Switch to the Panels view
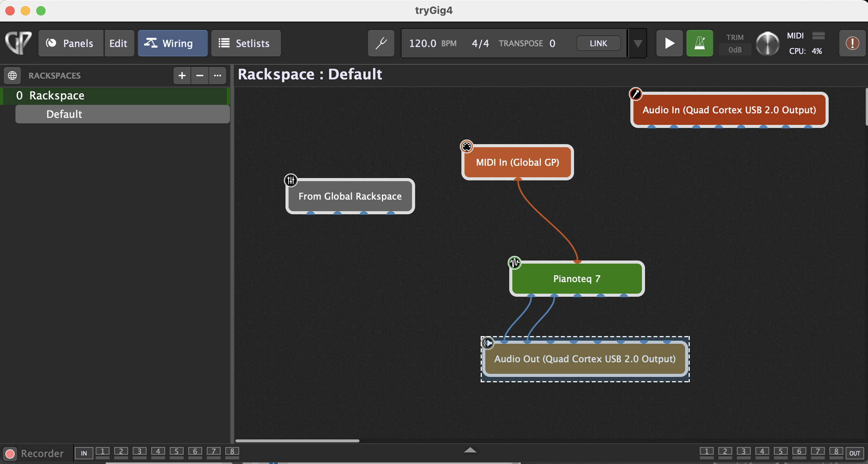The width and height of the screenshot is (868, 464). point(71,43)
